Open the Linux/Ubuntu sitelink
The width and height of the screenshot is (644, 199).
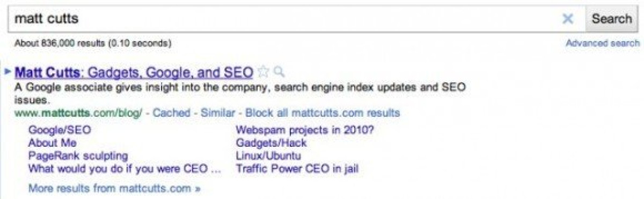click(268, 156)
